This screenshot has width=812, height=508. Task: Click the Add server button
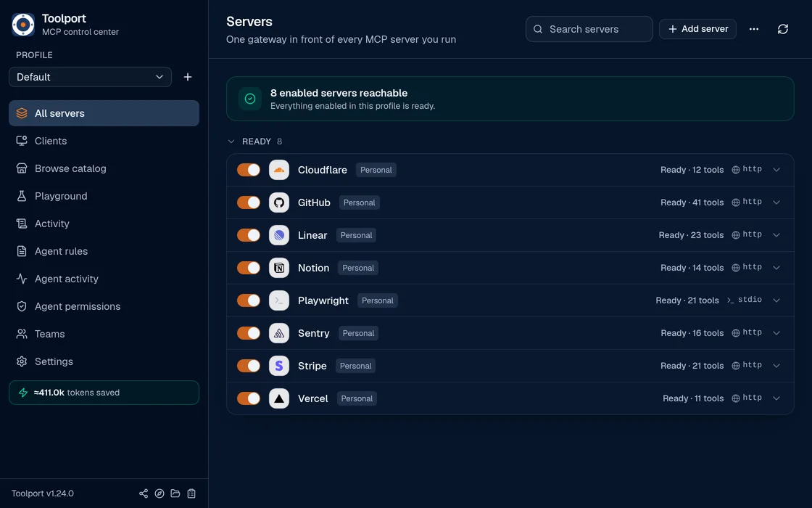(697, 29)
